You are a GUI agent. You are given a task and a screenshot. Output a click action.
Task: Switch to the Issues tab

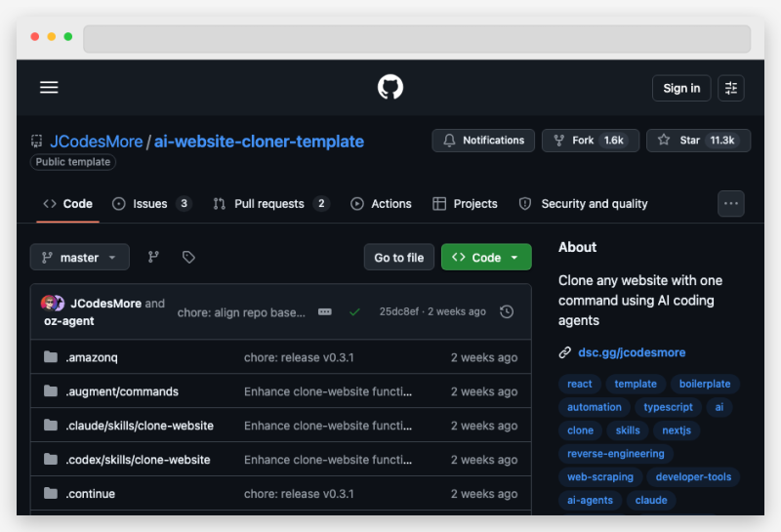coord(151,204)
